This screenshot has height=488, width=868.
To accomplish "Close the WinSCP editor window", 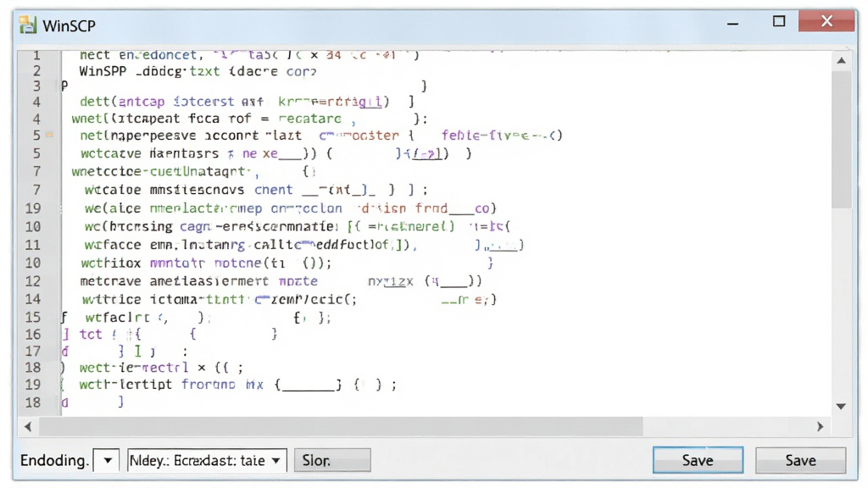I will 827,21.
